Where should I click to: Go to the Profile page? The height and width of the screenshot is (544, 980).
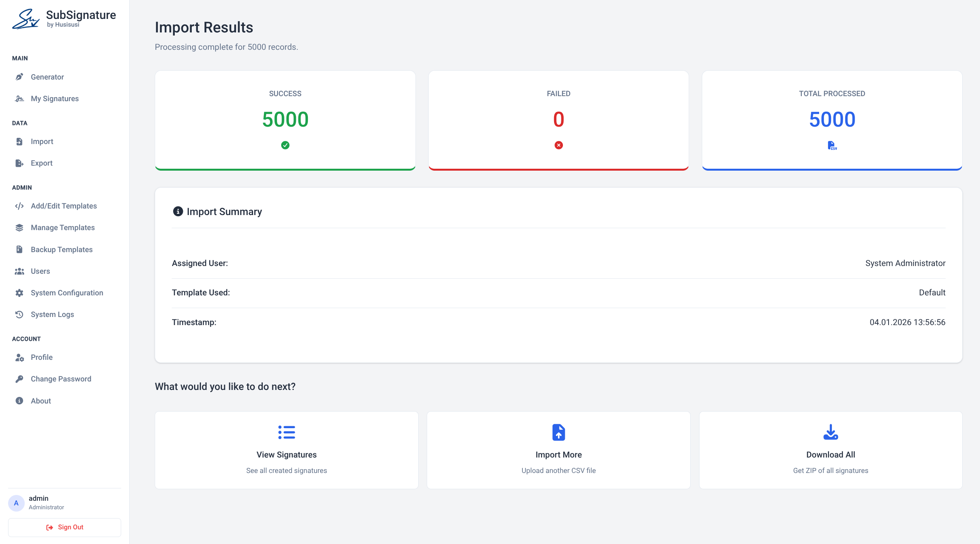tap(42, 358)
